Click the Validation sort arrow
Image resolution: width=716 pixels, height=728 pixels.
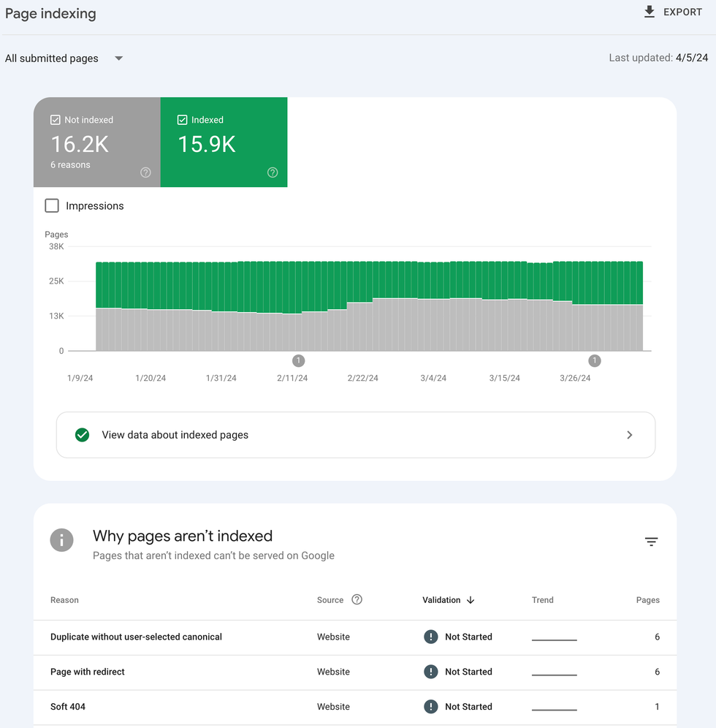(x=472, y=600)
